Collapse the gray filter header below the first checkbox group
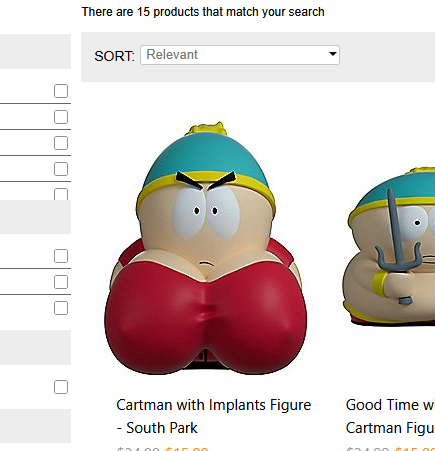The width and height of the screenshot is (435, 451). (35, 217)
